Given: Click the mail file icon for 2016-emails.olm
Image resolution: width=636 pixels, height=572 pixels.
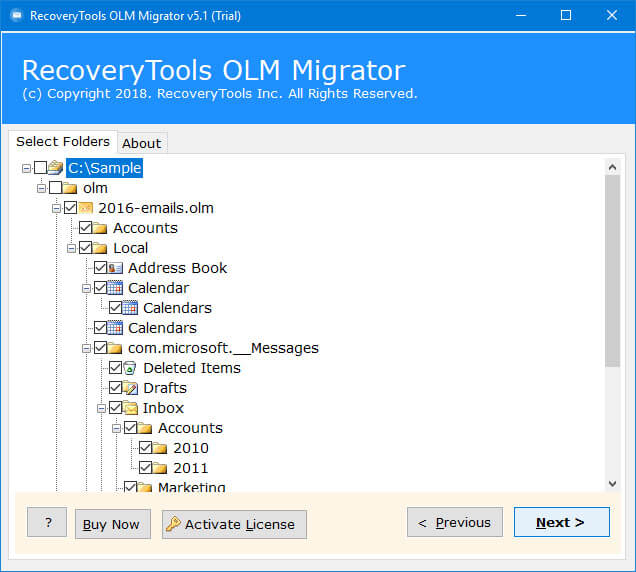Looking at the screenshot, I should [x=86, y=208].
